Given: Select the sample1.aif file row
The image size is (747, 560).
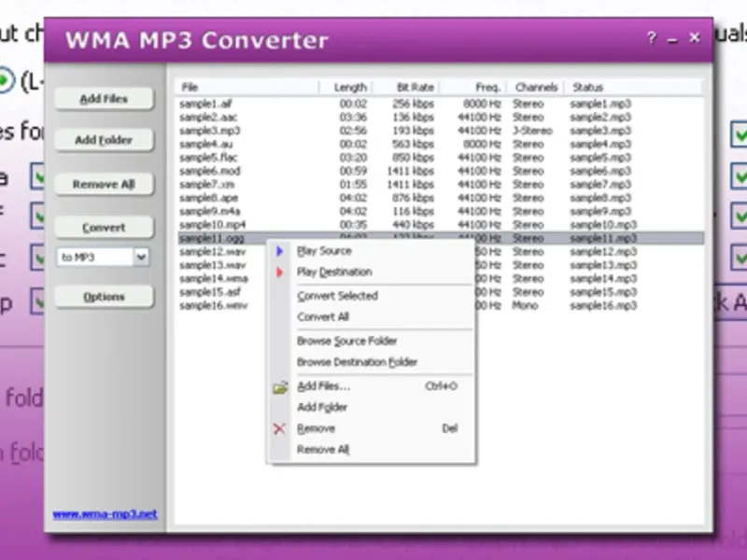Looking at the screenshot, I should (x=441, y=104).
